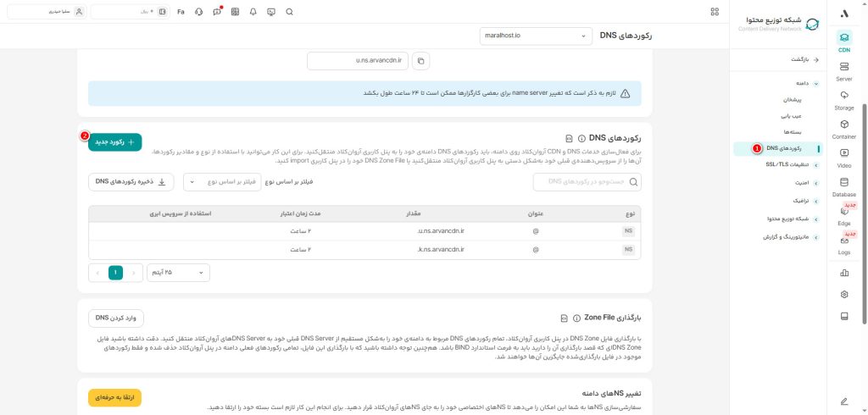868x415 pixels.
Task: Click the info icon beside بارگذاری Zone File
Action: [x=576, y=318]
